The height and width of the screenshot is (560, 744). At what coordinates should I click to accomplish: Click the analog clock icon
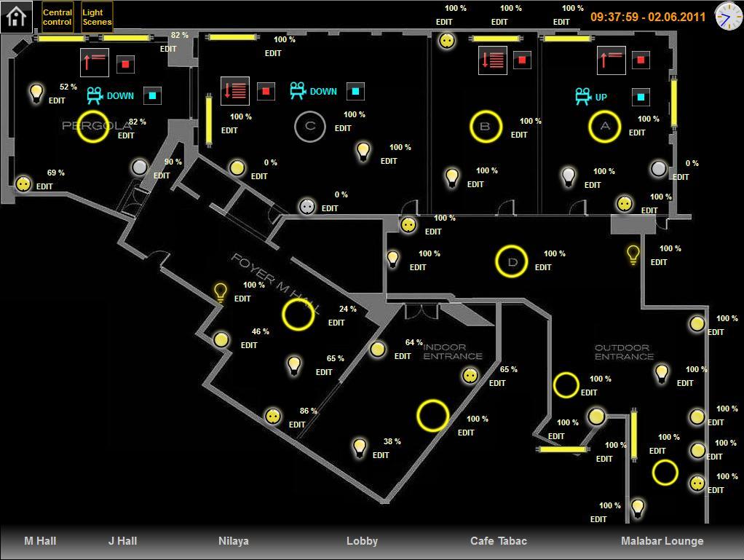727,16
